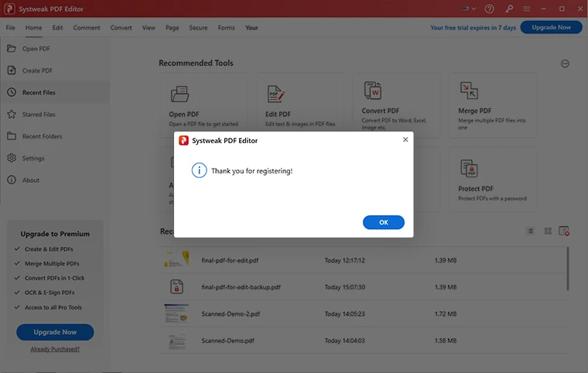Open the Forms tab

[226, 27]
